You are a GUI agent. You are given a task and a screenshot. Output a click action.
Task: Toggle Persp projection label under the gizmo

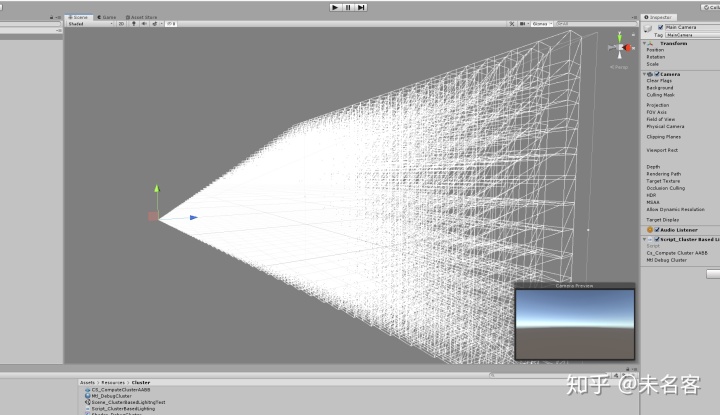619,67
